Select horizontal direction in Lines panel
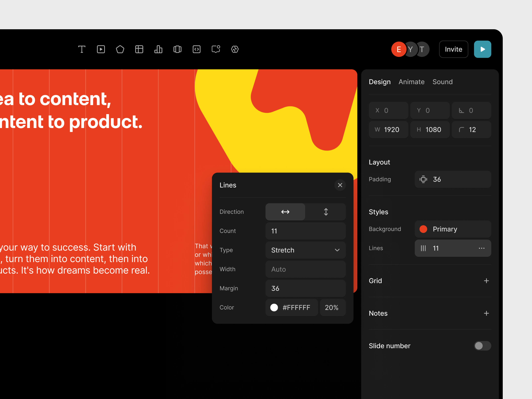 coord(285,212)
